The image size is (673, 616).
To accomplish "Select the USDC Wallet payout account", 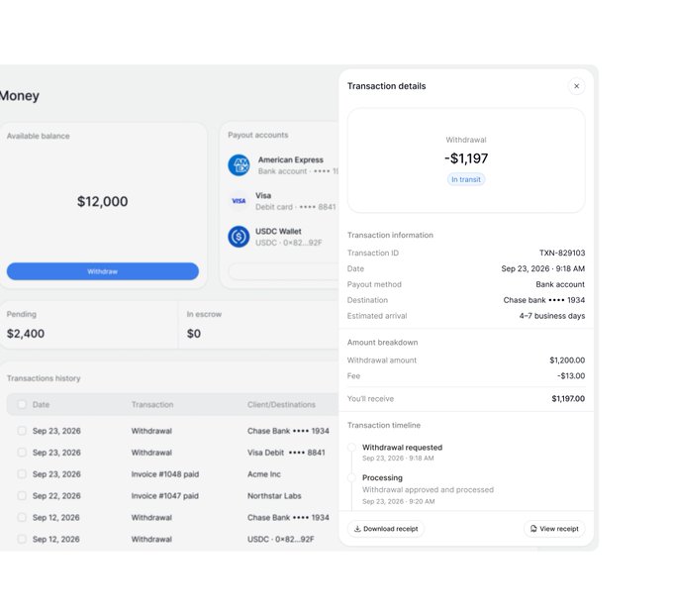I will 283,237.
